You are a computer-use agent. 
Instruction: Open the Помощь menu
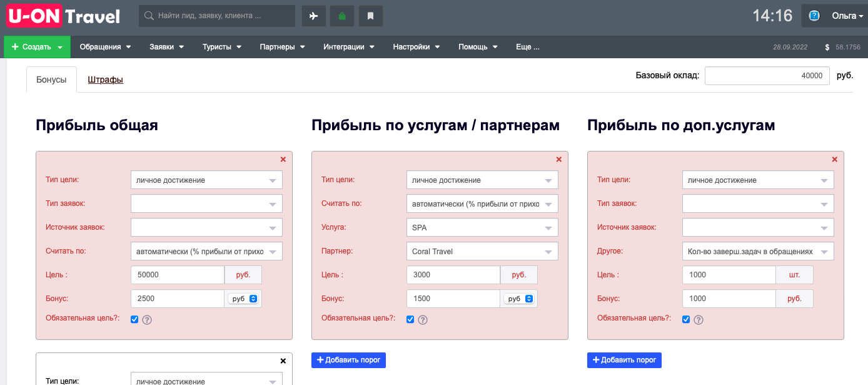[x=478, y=47]
